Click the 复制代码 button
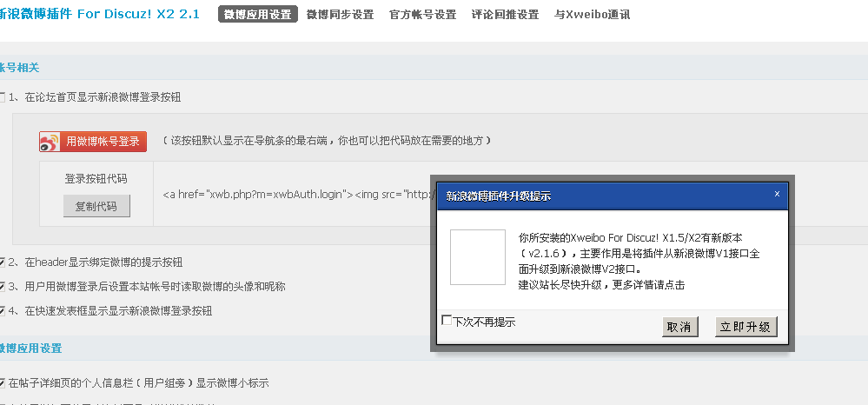 coord(96,206)
